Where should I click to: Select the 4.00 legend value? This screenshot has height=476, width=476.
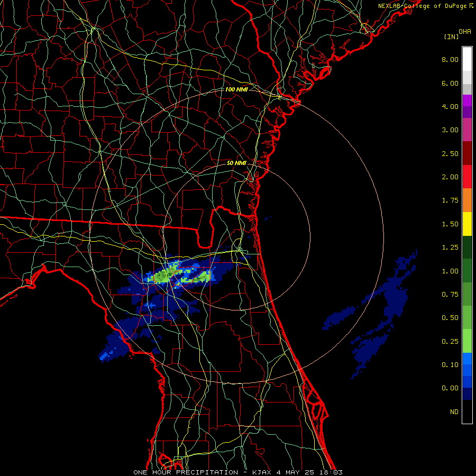[450, 106]
